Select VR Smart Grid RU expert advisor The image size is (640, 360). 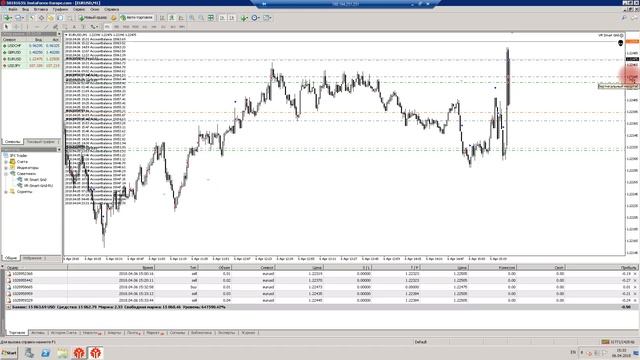click(x=38, y=186)
